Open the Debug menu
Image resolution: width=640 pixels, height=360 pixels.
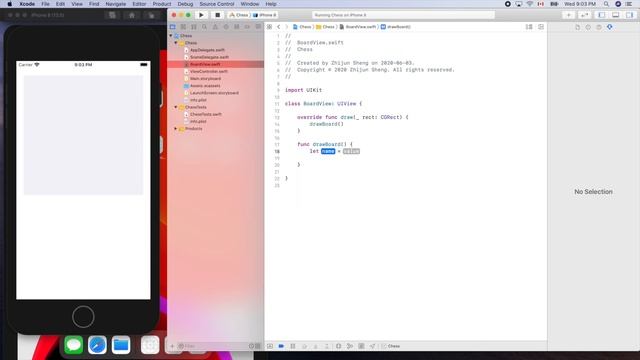pos(185,4)
